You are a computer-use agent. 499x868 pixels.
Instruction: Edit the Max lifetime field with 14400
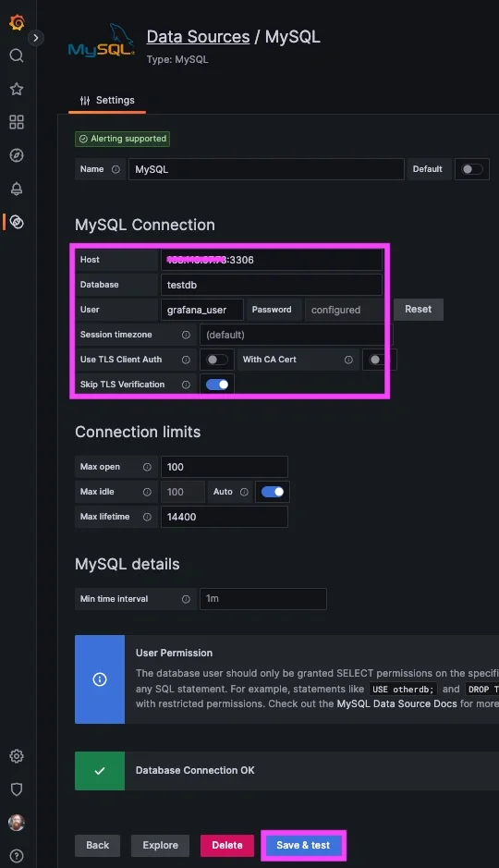click(224, 517)
